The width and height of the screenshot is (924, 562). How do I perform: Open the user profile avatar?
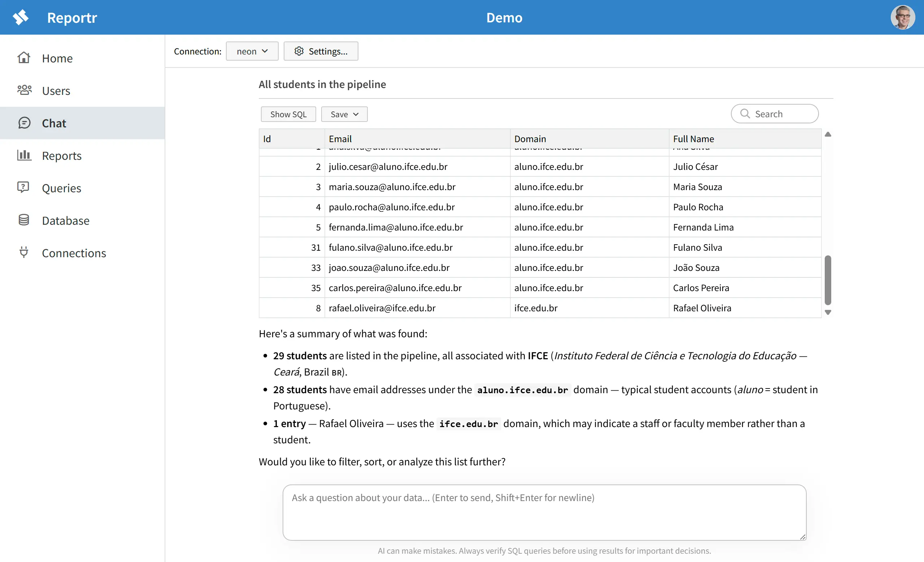coord(903,17)
